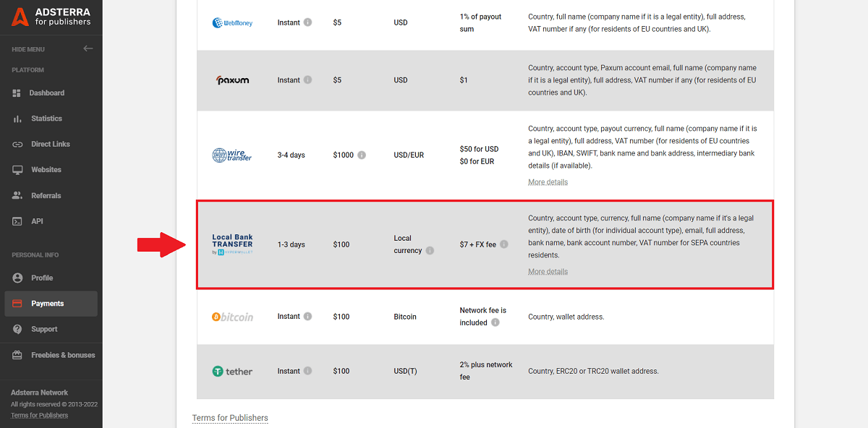Screen dimensions: 868x428
Task: Click the Adsterra logo in the sidebar
Action: [x=51, y=17]
